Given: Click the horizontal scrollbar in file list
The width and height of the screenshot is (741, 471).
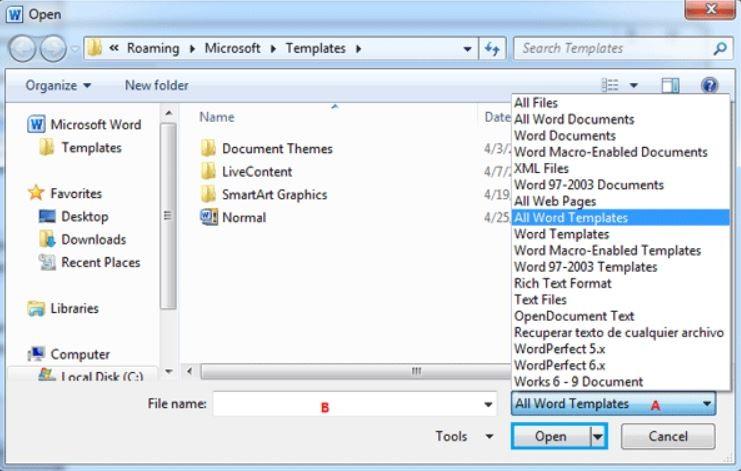Looking at the screenshot, I should click(355, 371).
